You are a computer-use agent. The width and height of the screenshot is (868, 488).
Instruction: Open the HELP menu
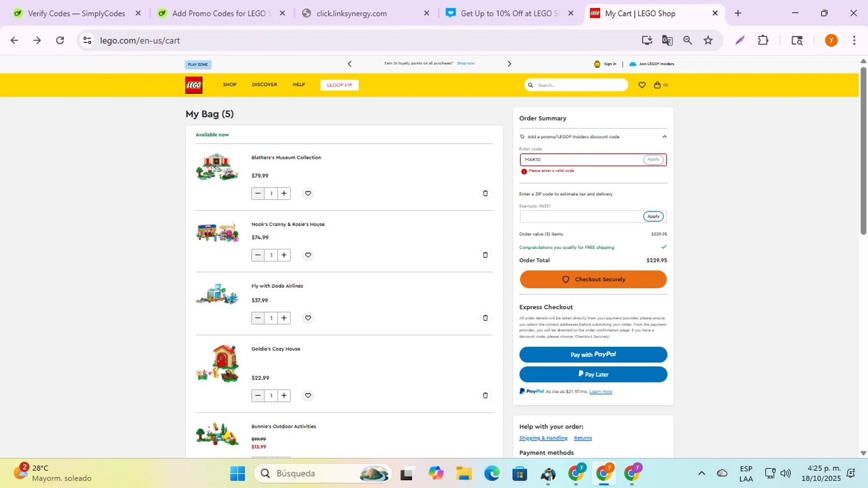299,85
